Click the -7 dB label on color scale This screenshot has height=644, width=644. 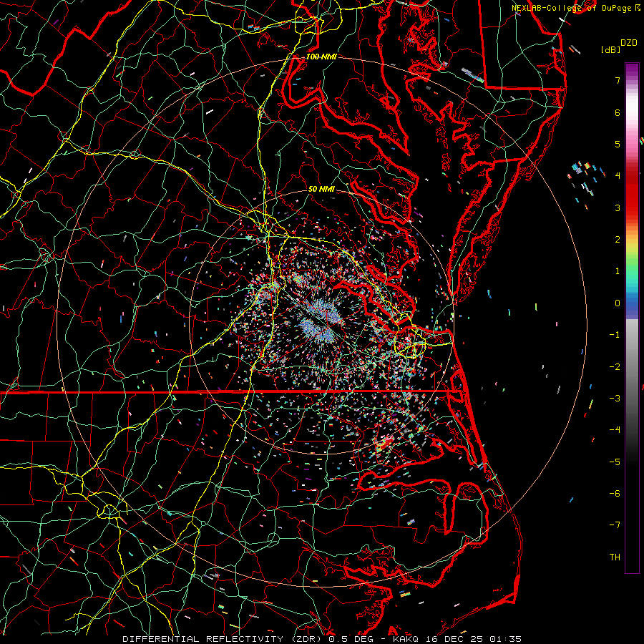tap(615, 525)
